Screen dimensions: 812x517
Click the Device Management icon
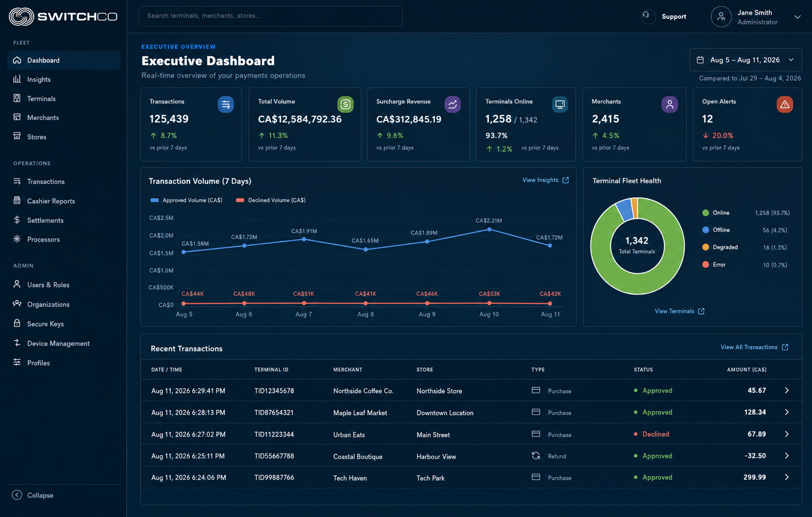tap(17, 343)
